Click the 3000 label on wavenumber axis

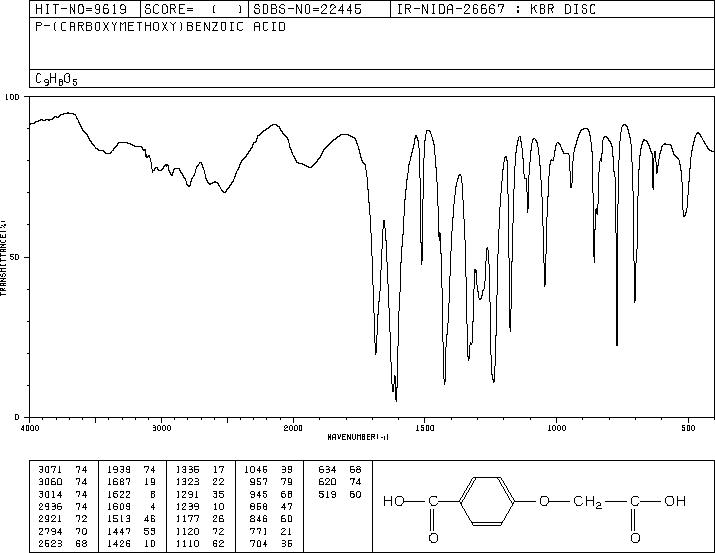(x=161, y=428)
